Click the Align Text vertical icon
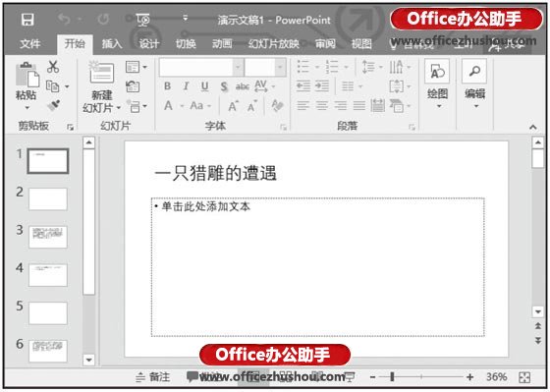The height and width of the screenshot is (392, 550). click(397, 86)
